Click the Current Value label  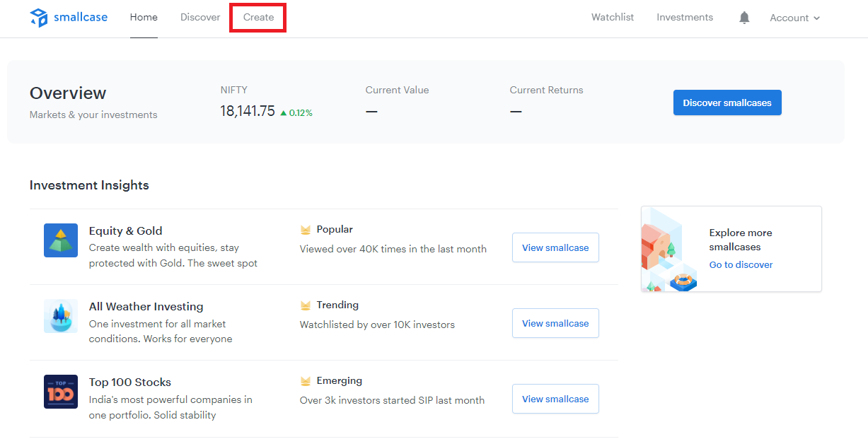(x=397, y=90)
